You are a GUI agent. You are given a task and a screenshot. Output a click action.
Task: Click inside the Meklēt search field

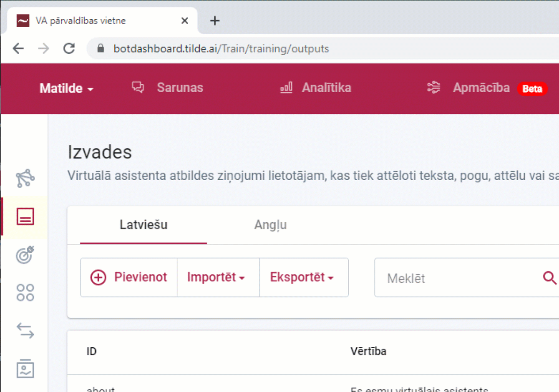click(x=438, y=278)
